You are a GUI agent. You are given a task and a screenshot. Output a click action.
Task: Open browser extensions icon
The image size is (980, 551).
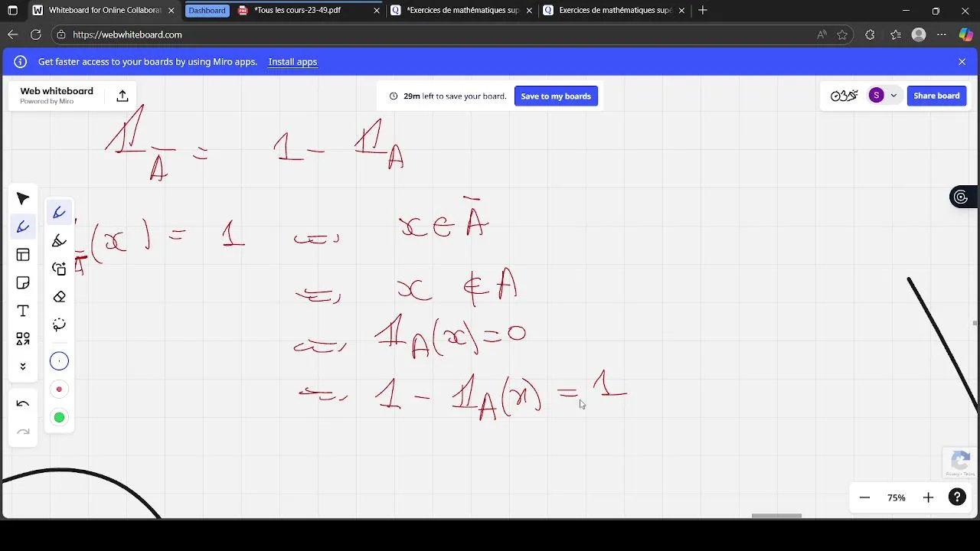[x=870, y=34]
